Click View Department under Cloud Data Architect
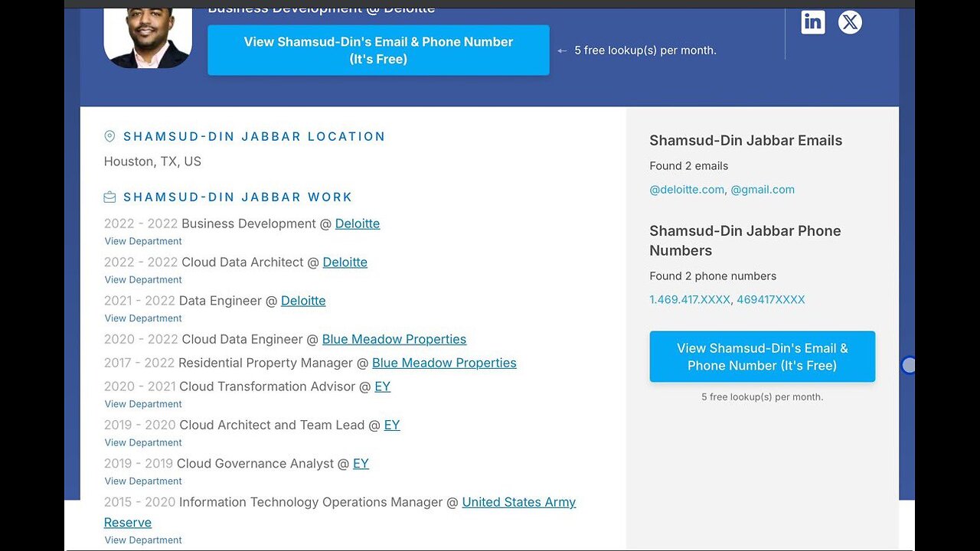Image resolution: width=980 pixels, height=551 pixels. click(x=143, y=280)
